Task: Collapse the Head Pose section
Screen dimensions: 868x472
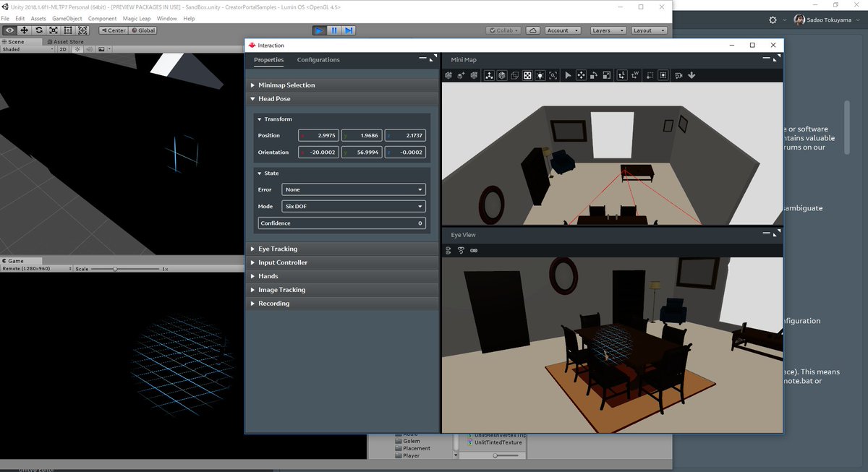Action: pyautogui.click(x=341, y=99)
